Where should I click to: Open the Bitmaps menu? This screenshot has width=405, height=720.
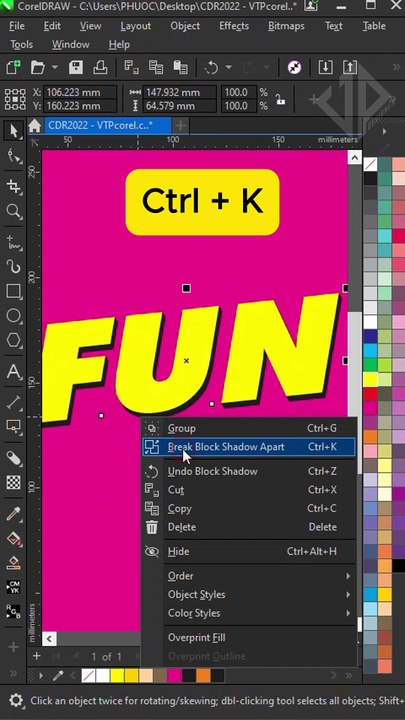(x=286, y=26)
